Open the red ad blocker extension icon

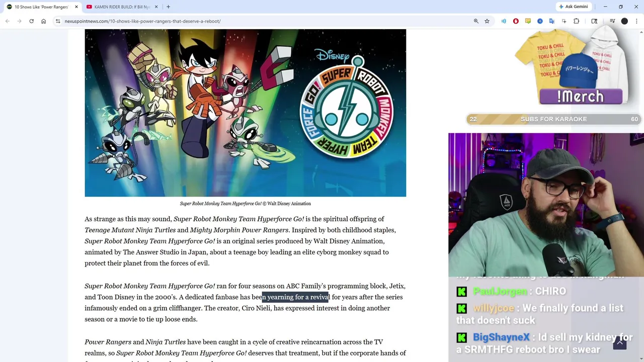click(x=516, y=21)
